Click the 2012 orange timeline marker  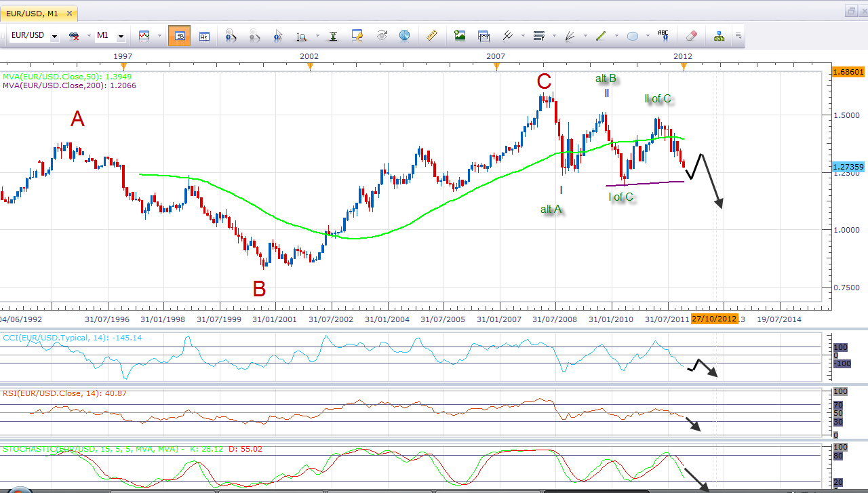click(x=683, y=66)
